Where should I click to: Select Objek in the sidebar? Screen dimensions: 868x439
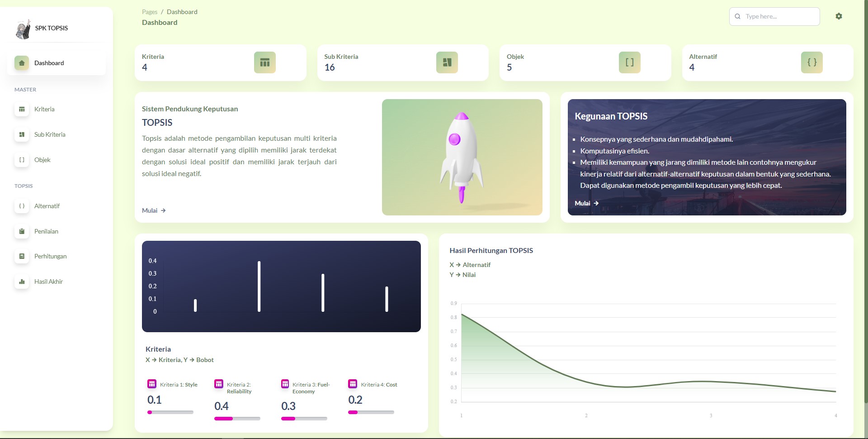coord(42,160)
